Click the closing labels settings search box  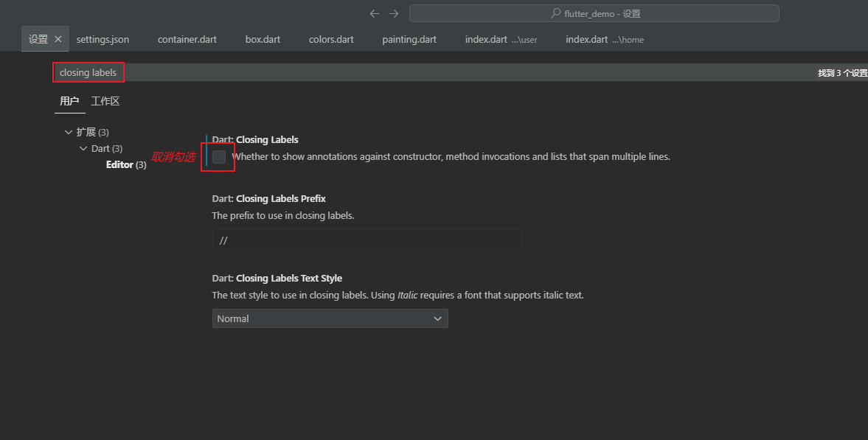tap(442, 72)
